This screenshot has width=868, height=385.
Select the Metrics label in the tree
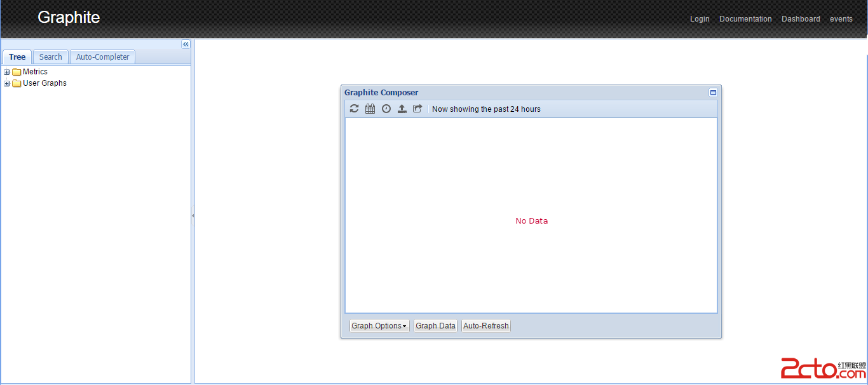pos(35,72)
